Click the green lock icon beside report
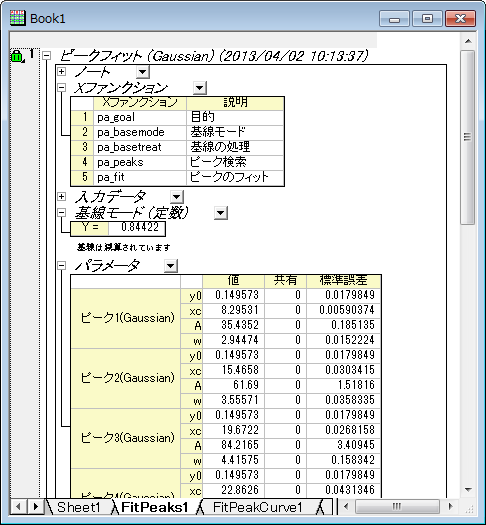This screenshot has height=525, width=486. (x=17, y=56)
